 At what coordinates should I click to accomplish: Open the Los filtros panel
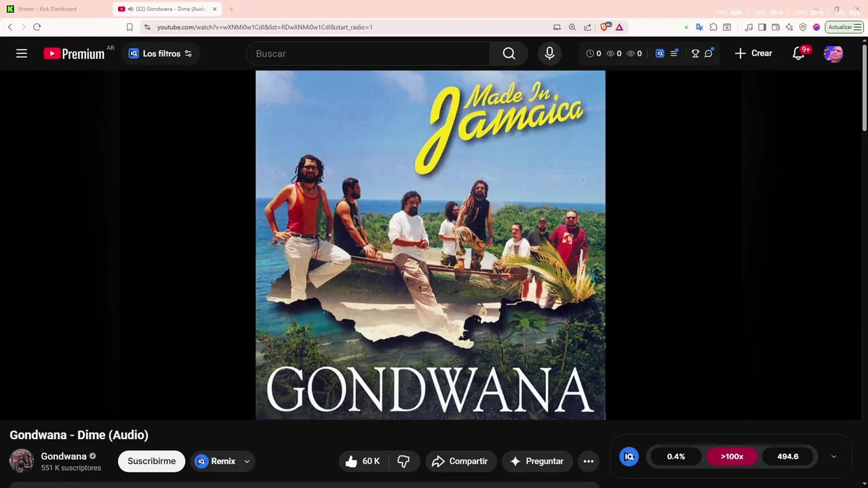click(x=161, y=54)
